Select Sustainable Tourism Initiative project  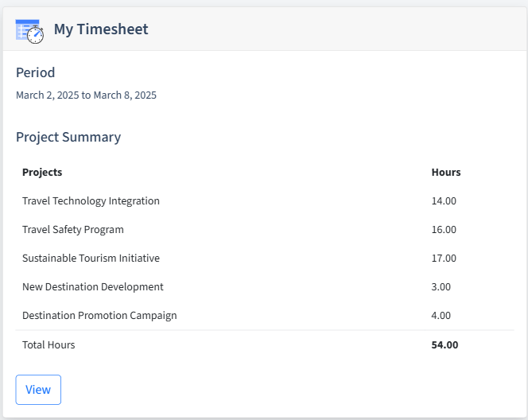(x=91, y=258)
